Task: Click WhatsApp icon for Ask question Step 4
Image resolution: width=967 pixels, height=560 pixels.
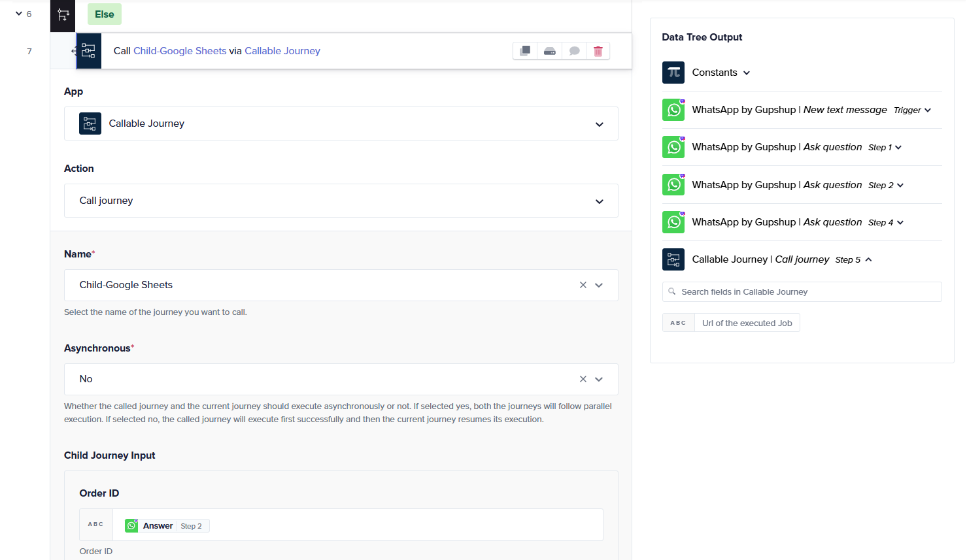Action: click(673, 222)
